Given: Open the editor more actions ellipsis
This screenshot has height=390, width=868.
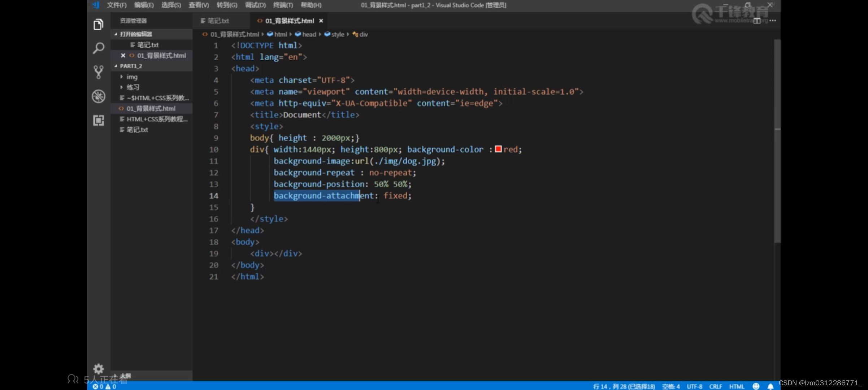Looking at the screenshot, I should [772, 21].
